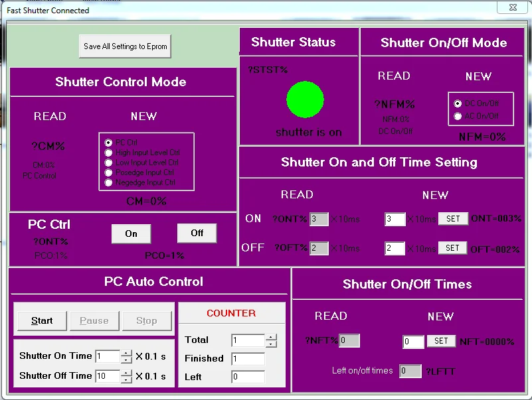Screen dimensions: 532x400
Task: Click the green shutter status indicator
Action: click(x=305, y=100)
